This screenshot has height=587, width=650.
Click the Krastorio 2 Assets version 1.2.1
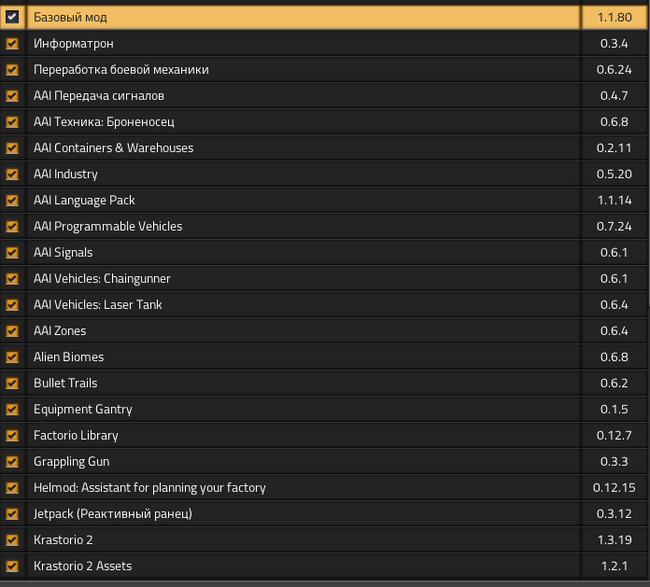pyautogui.click(x=614, y=566)
